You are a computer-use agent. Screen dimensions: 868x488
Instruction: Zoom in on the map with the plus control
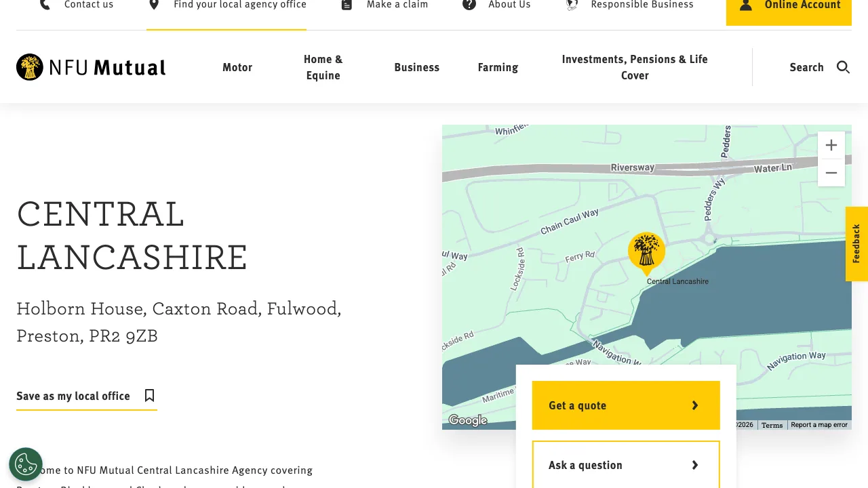(831, 144)
